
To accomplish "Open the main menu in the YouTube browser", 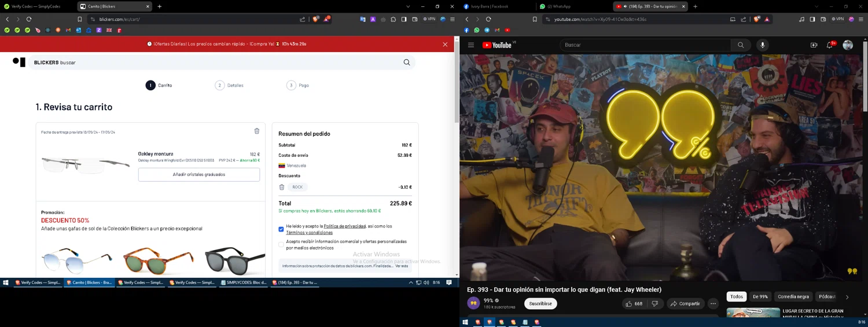I will pos(862,19).
